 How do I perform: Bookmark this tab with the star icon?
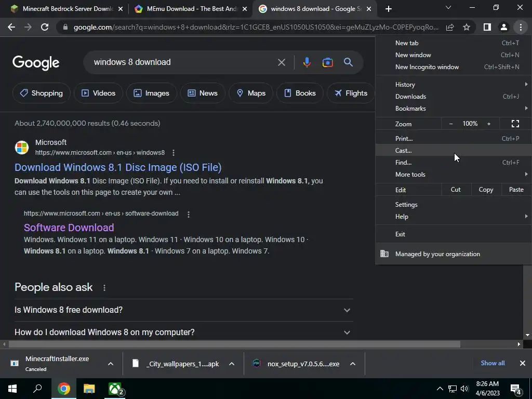tap(467, 27)
